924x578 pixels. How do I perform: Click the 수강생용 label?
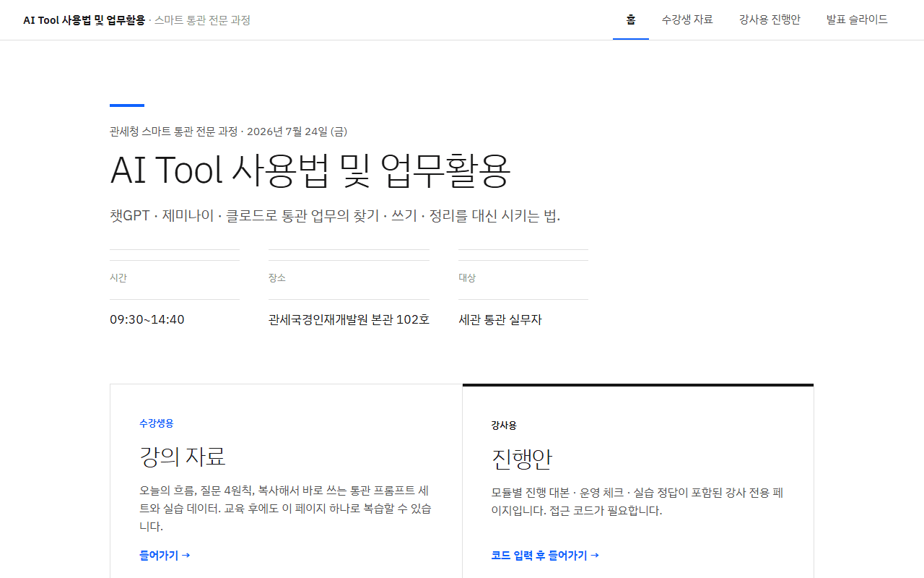pyautogui.click(x=156, y=423)
